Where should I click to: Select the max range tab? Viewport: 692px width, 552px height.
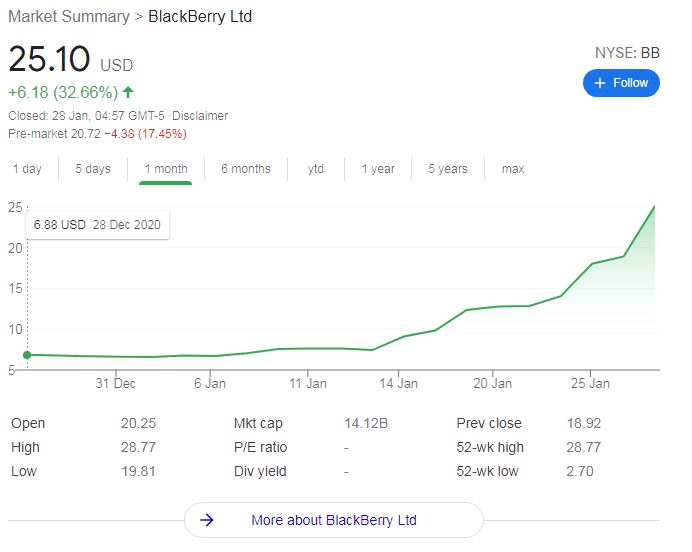point(513,169)
